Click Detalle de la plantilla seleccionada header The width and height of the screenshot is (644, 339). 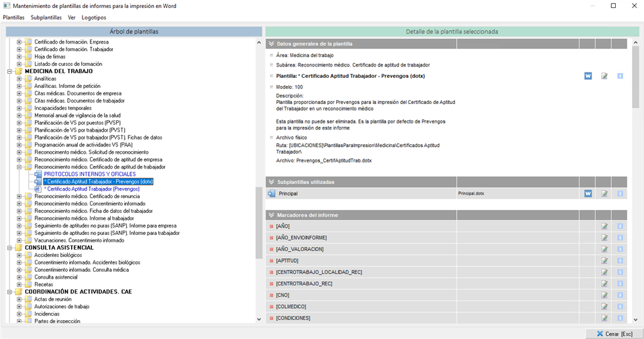(452, 32)
